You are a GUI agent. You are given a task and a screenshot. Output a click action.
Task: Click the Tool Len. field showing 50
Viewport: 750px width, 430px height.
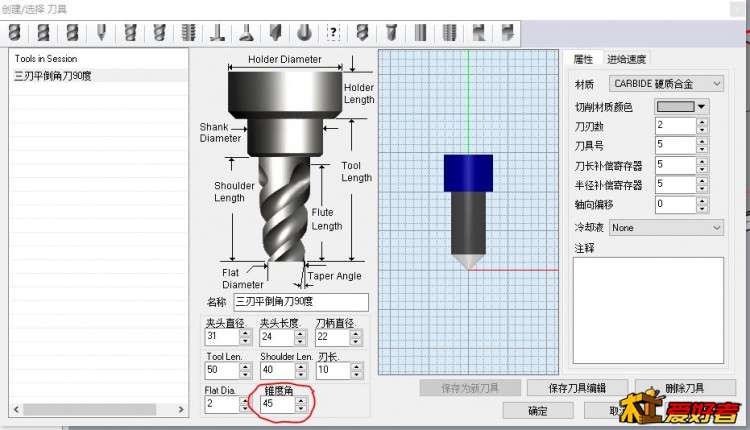(222, 370)
